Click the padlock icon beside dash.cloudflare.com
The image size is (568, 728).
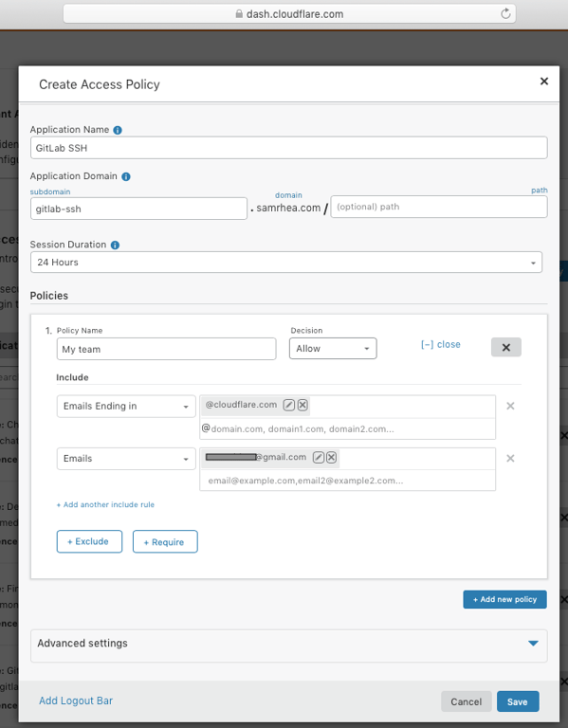[239, 14]
